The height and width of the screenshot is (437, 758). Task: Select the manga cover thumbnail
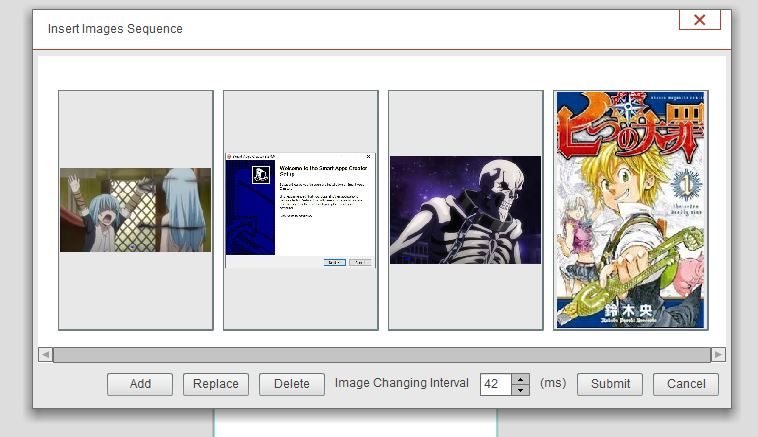click(x=630, y=210)
